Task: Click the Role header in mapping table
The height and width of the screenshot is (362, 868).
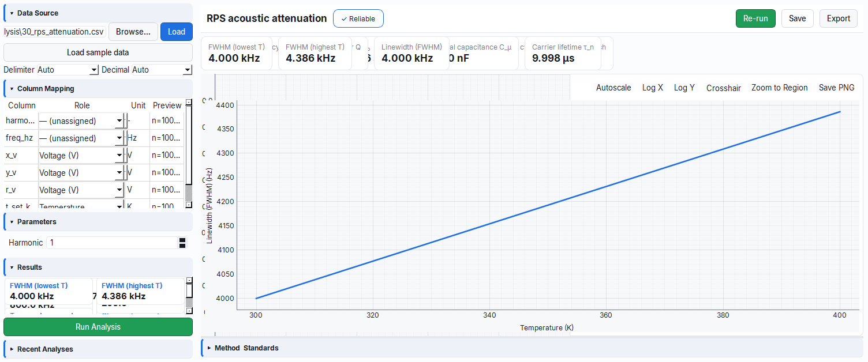Action: (82, 105)
